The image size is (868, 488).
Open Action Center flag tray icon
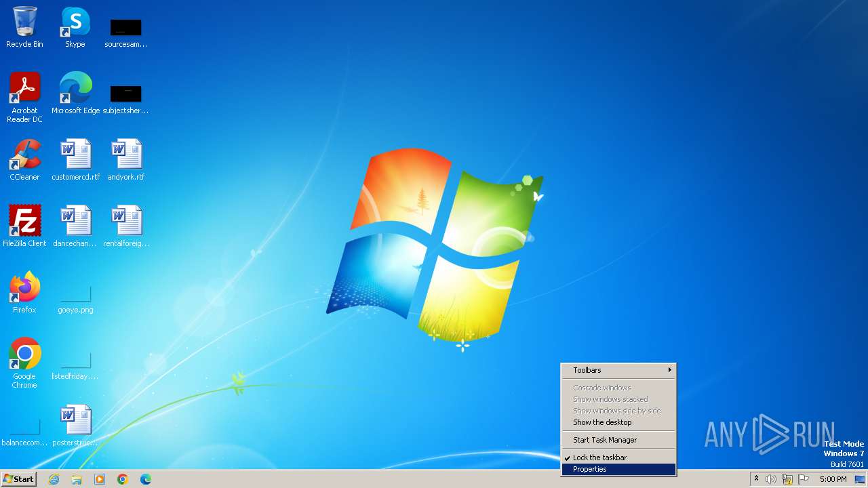click(x=804, y=479)
